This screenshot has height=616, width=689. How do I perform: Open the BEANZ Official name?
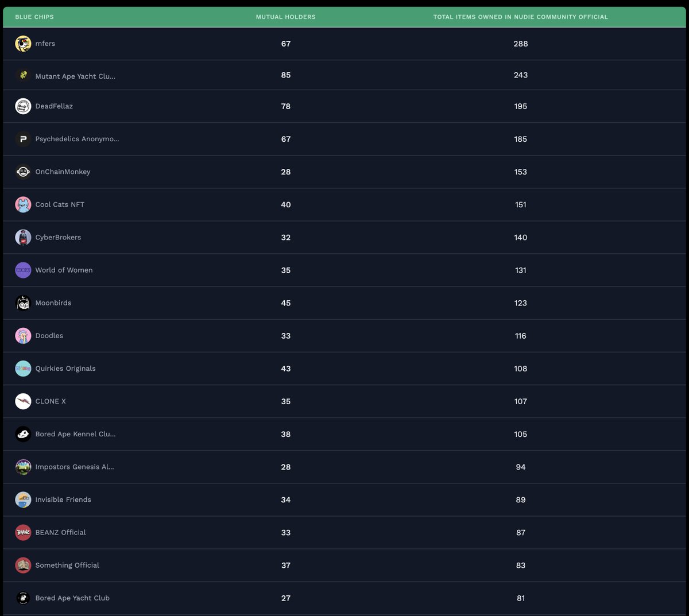60,532
